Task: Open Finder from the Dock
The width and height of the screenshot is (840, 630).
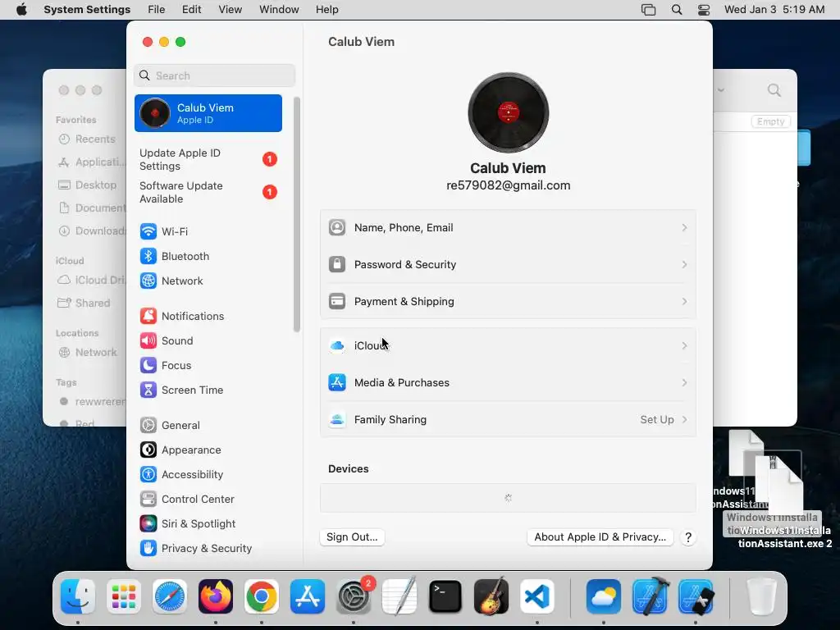Action: pyautogui.click(x=78, y=597)
